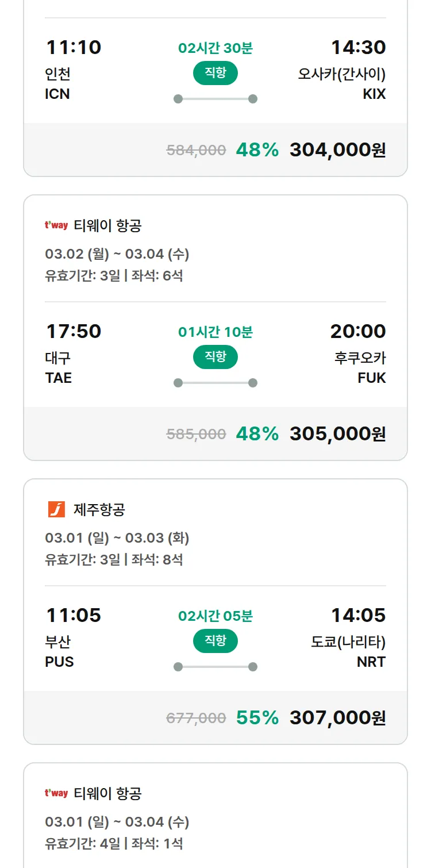Select the 307,000원 price for the Narita flight
This screenshot has width=431, height=868.
point(337,718)
